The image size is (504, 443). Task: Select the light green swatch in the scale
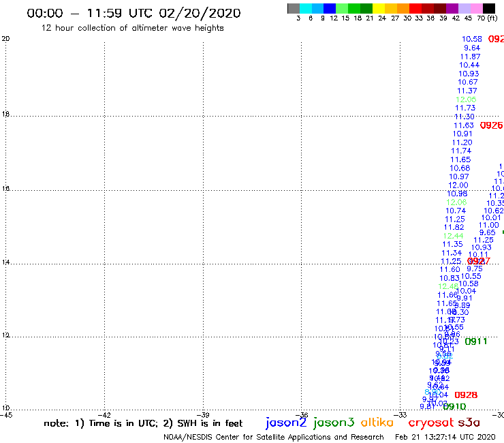point(342,8)
